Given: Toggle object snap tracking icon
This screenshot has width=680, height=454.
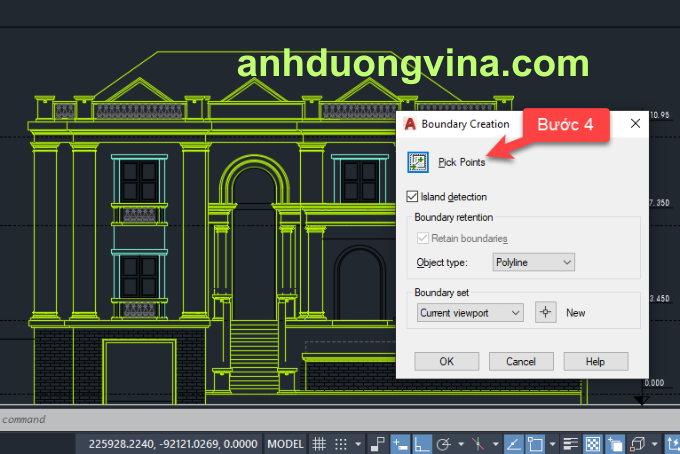Looking at the screenshot, I should tap(511, 443).
